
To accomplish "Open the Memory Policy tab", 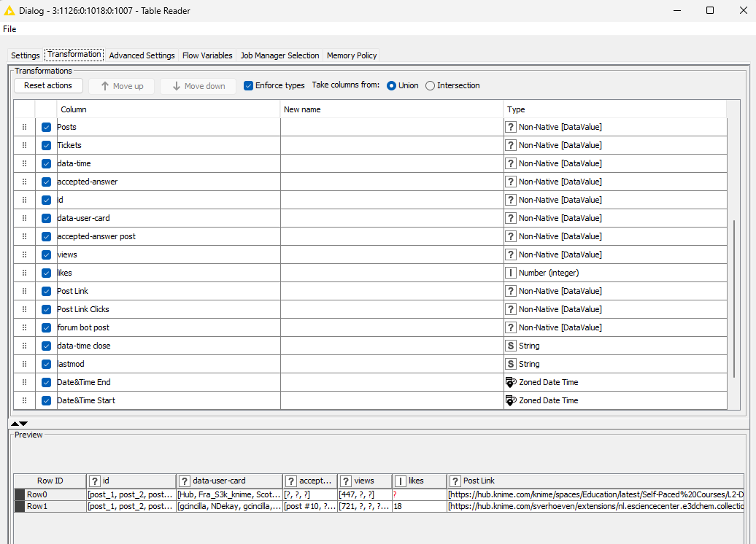I will click(x=352, y=55).
